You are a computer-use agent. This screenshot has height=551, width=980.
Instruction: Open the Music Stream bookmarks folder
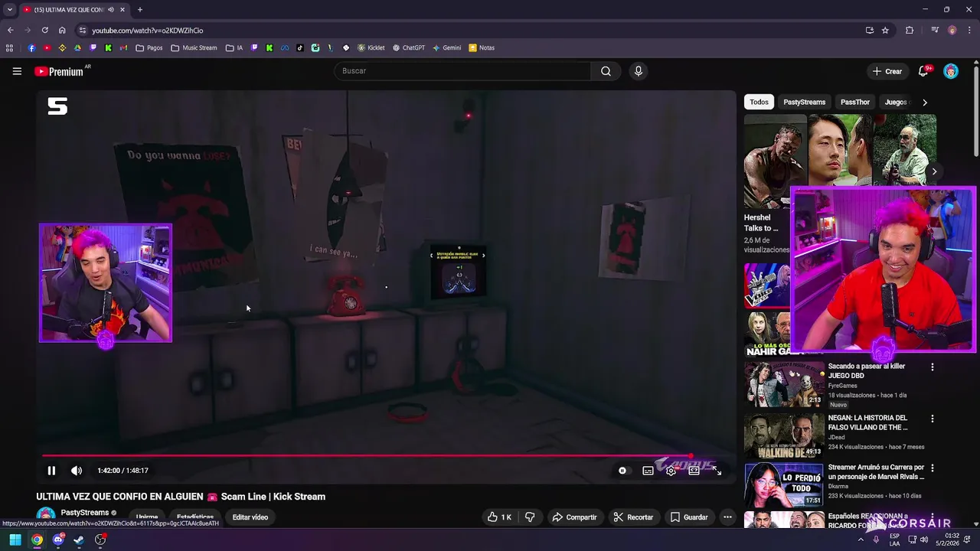pos(194,47)
